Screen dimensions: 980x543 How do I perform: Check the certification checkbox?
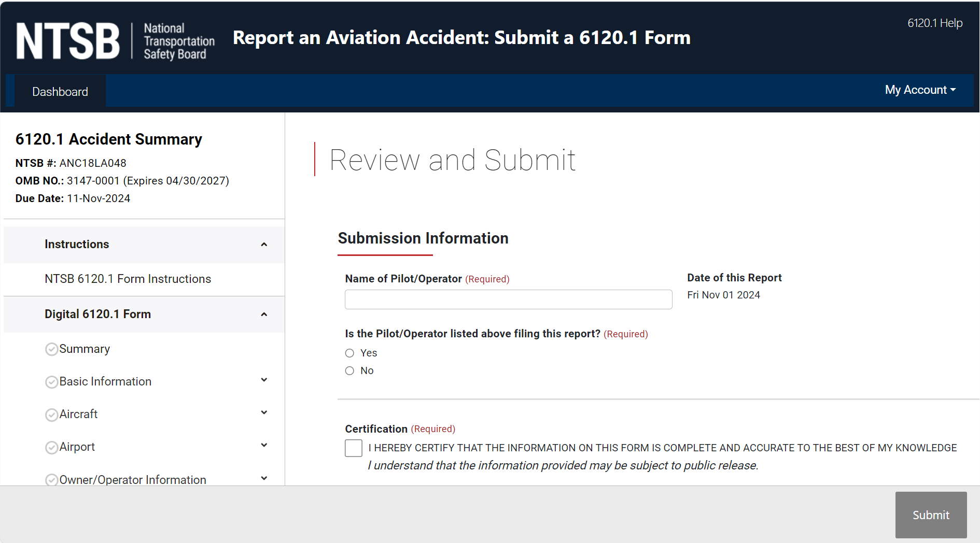[354, 448]
